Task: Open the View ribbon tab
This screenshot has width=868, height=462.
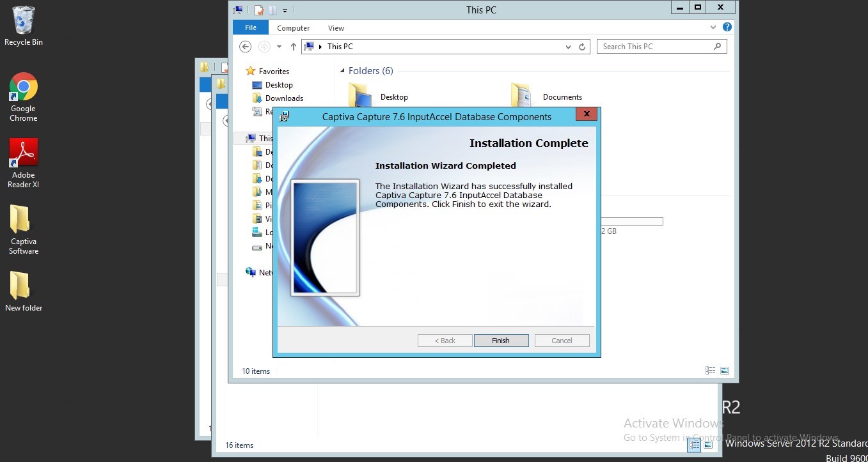Action: click(x=336, y=27)
